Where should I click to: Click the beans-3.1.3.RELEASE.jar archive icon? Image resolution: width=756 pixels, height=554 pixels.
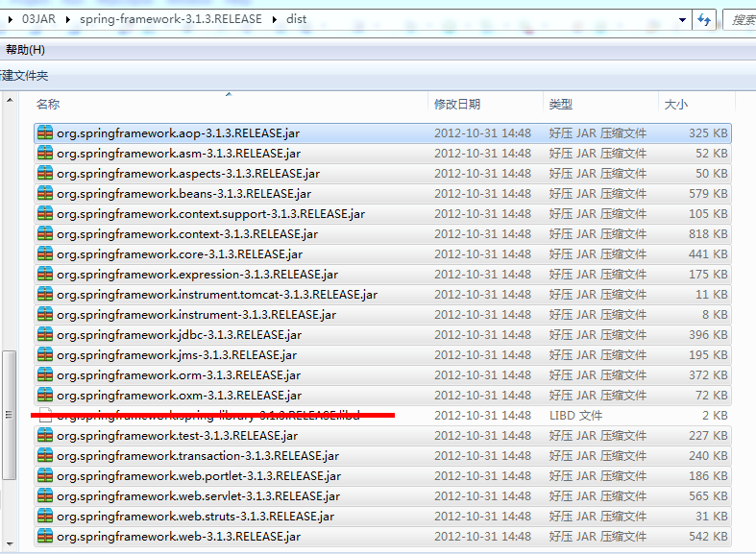(45, 194)
